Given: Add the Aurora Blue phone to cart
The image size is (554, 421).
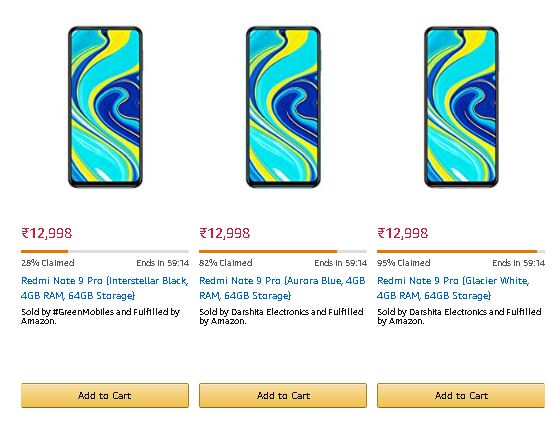Looking at the screenshot, I should (x=283, y=395).
